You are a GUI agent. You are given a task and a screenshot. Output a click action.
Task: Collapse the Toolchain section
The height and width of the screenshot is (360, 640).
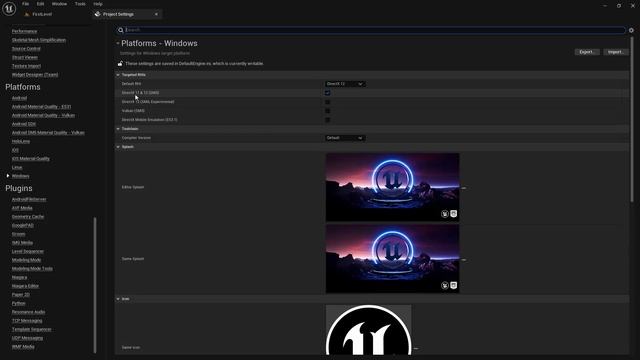(x=118, y=129)
